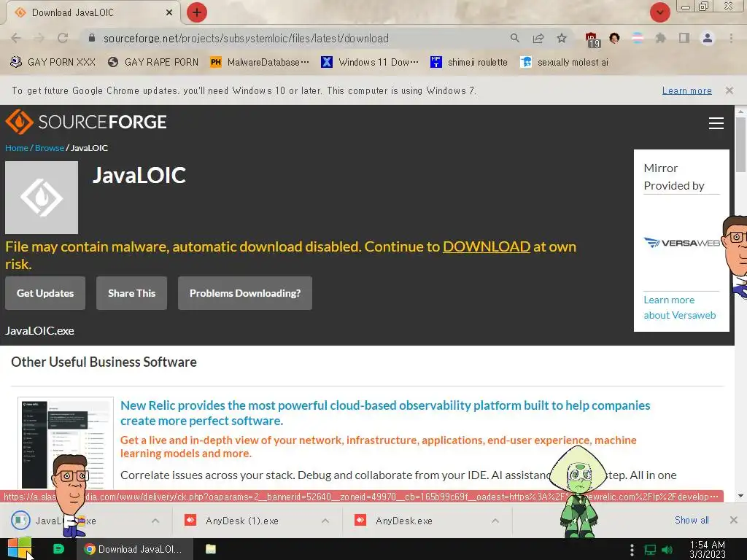Bookmark this page with the star icon
The width and height of the screenshot is (747, 560).
(562, 38)
